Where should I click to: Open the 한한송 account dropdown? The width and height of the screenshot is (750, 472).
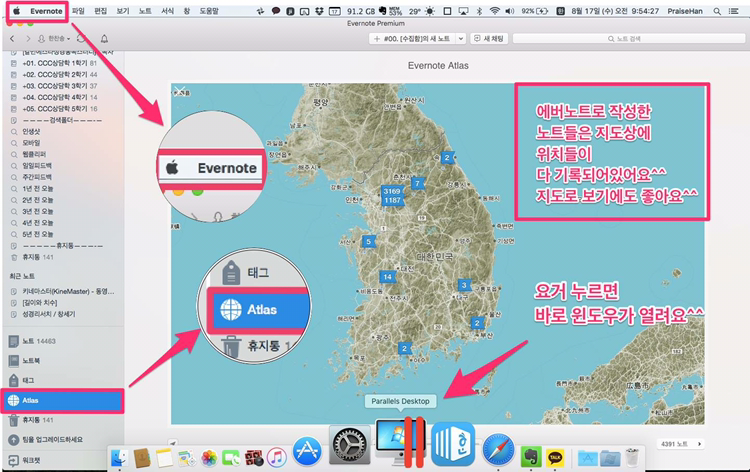54,38
